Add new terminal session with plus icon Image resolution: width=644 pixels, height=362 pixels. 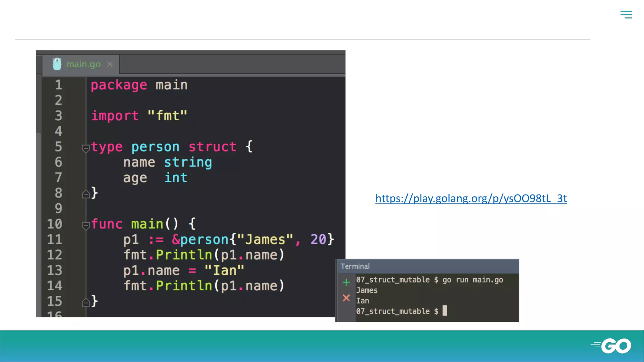pyautogui.click(x=346, y=282)
